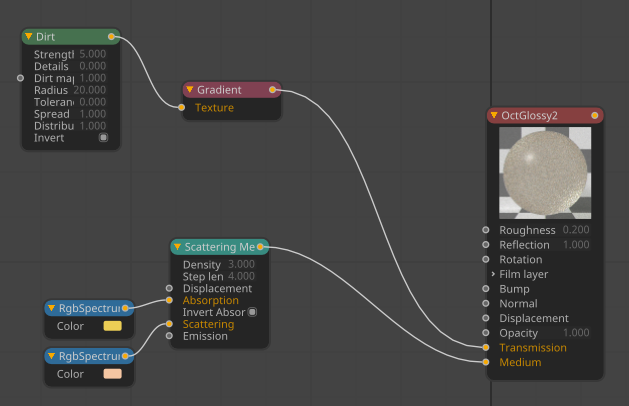Viewport: 629px width, 406px height.
Task: Toggle the Invert Absorption checkbox
Action: point(252,312)
